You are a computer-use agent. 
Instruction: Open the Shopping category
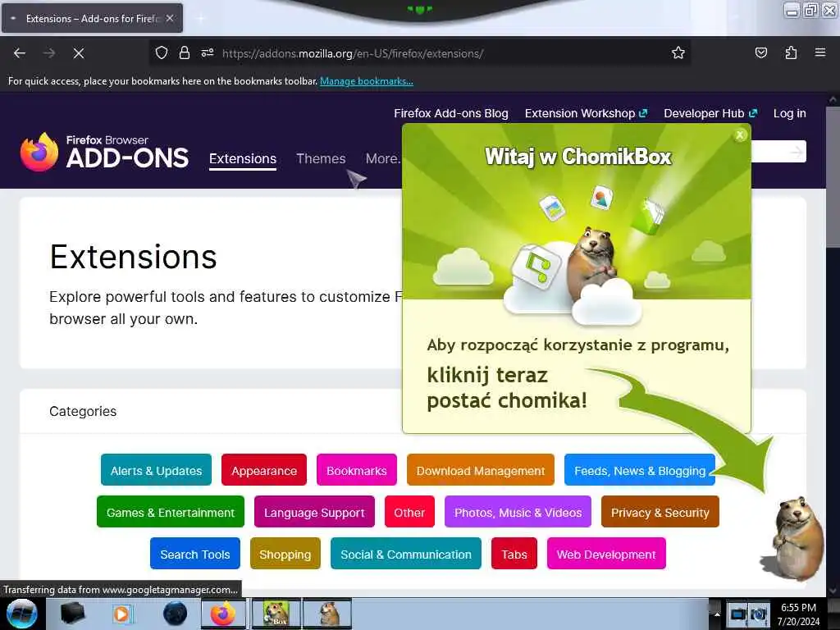pos(285,554)
